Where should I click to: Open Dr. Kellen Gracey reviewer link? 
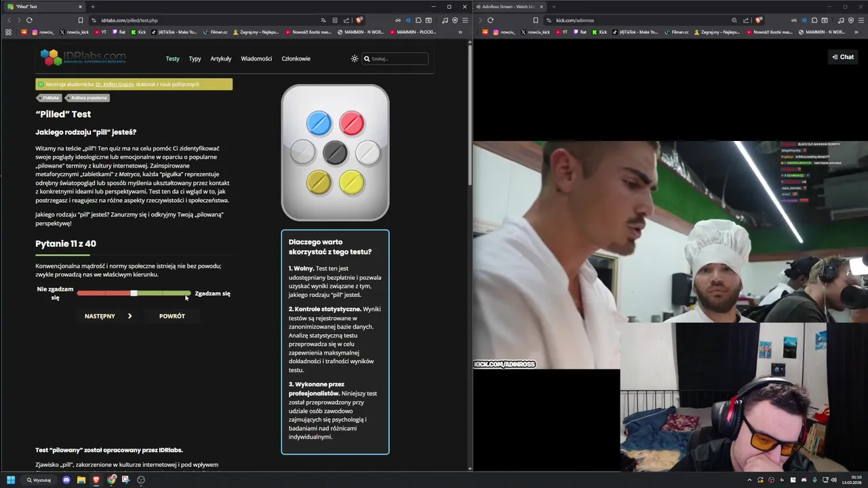[115, 84]
